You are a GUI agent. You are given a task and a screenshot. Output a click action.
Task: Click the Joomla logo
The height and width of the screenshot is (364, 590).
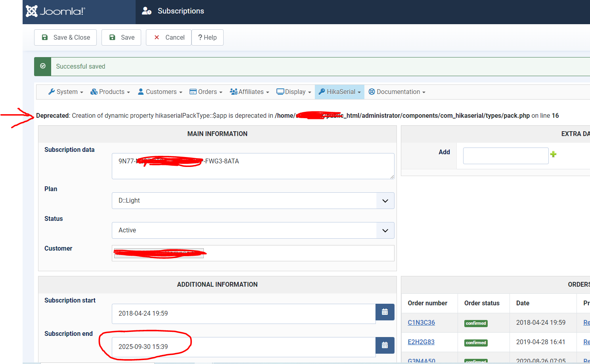click(x=56, y=11)
